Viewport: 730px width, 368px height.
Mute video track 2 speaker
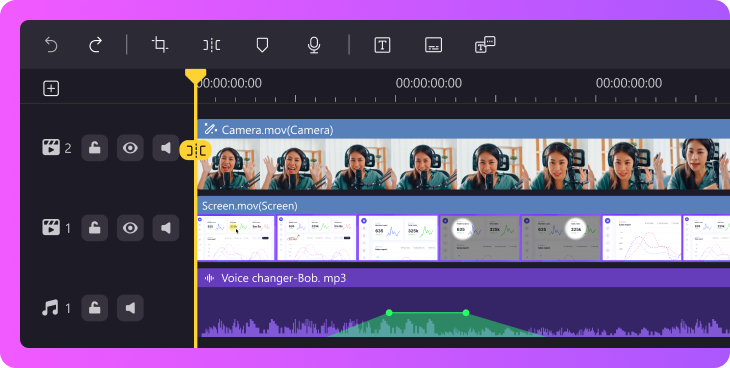166,148
